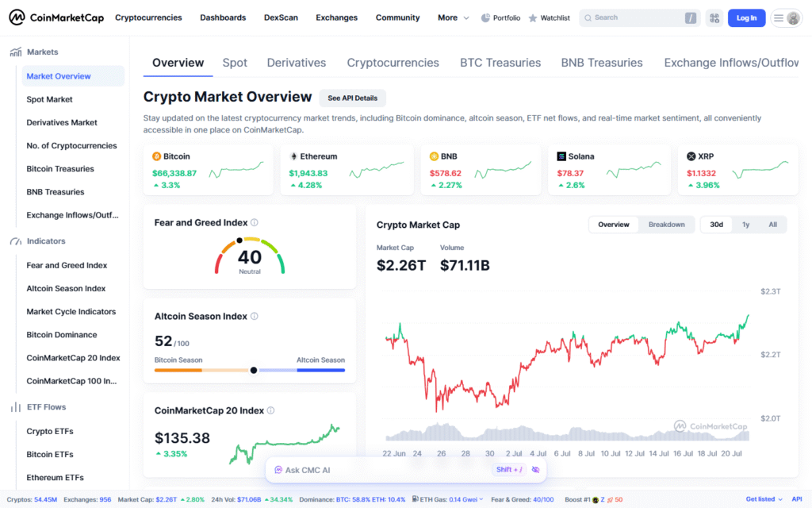Open the hamburger profile menu
The image size is (812, 508).
[786, 18]
